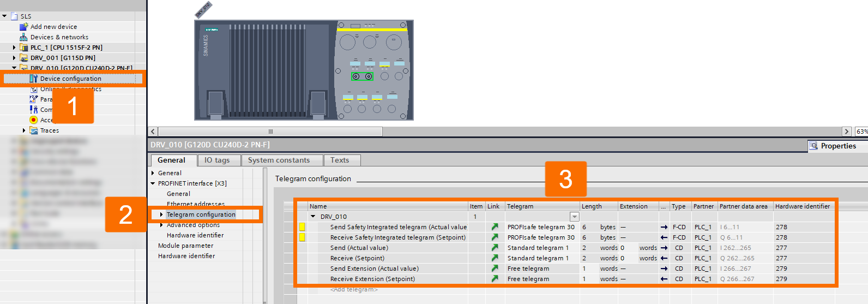
Task: Click the Online & diagnostics icon in project tree
Action: click(x=34, y=88)
